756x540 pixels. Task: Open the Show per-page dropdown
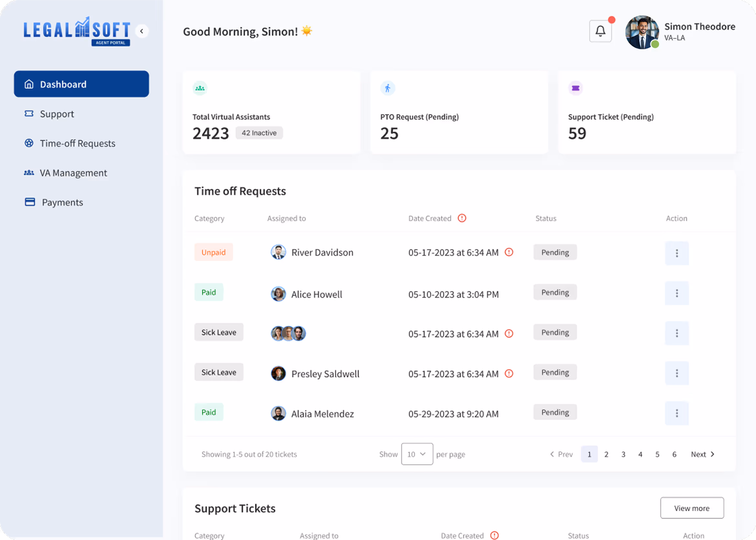417,454
